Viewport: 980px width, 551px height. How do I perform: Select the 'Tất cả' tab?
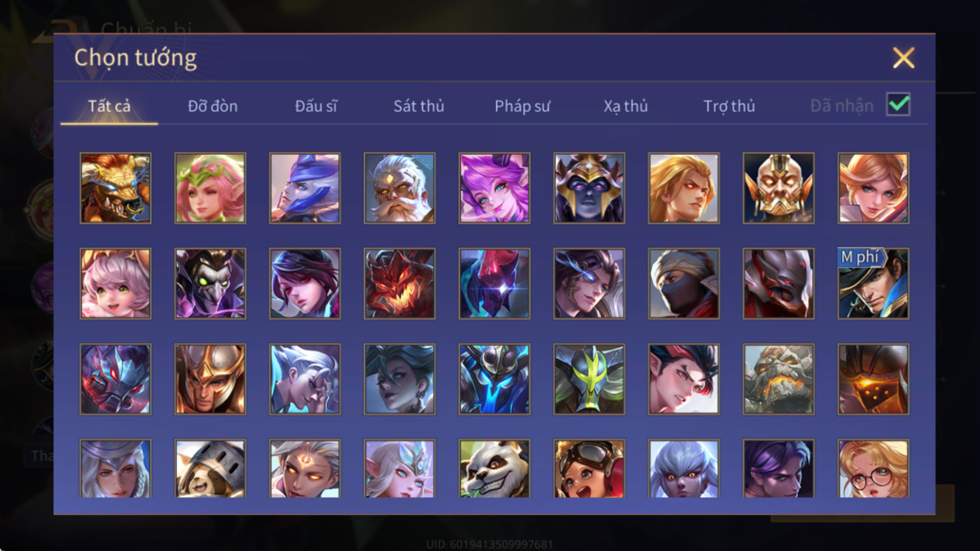109,106
